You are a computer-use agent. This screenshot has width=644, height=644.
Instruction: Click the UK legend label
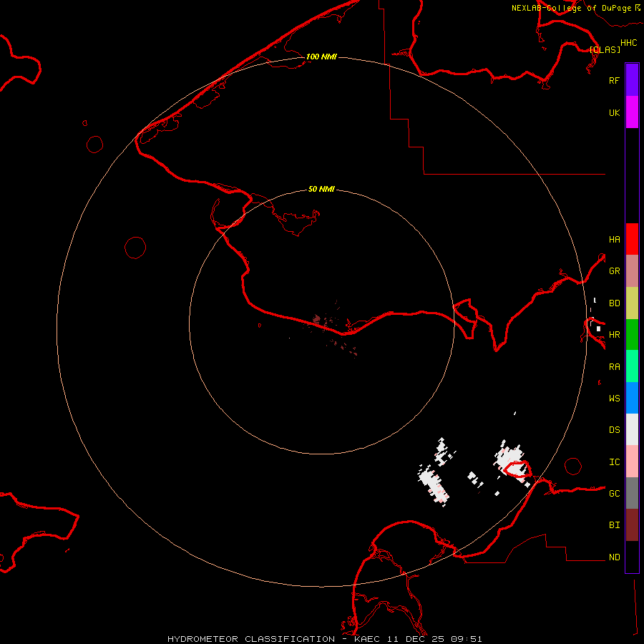pos(614,113)
